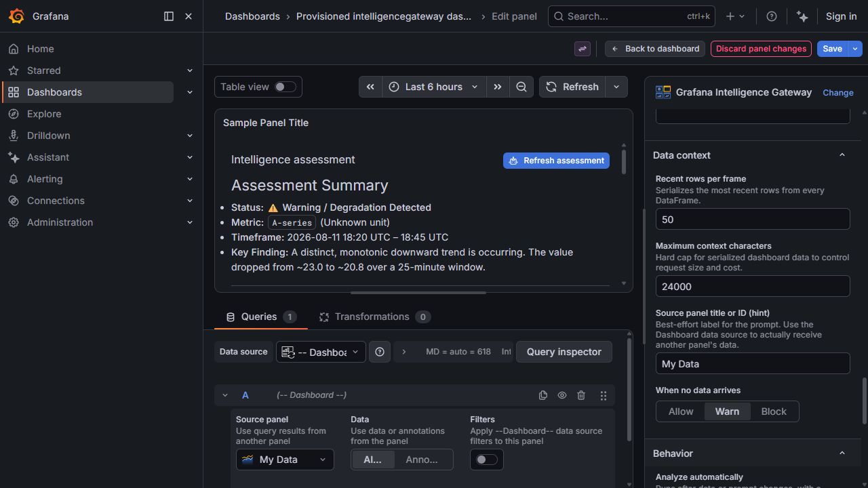Open the refresh interval dropdown
868x488 pixels.
click(x=616, y=87)
